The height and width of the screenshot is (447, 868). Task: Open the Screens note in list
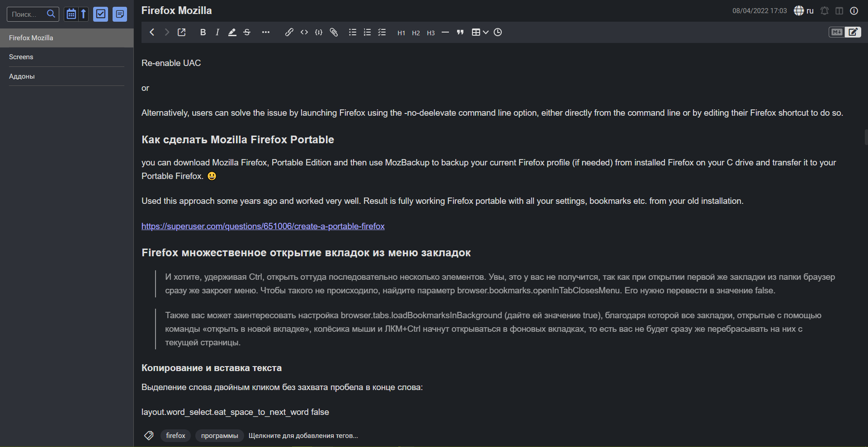click(21, 57)
